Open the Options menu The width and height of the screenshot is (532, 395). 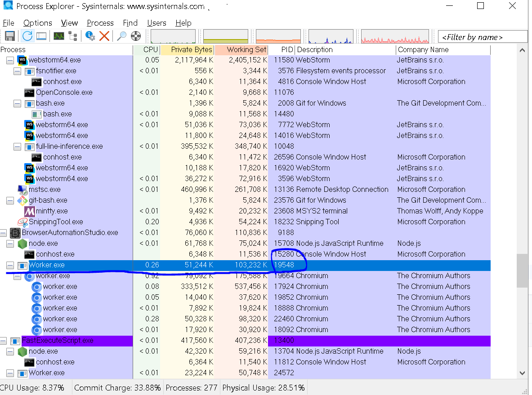click(38, 23)
